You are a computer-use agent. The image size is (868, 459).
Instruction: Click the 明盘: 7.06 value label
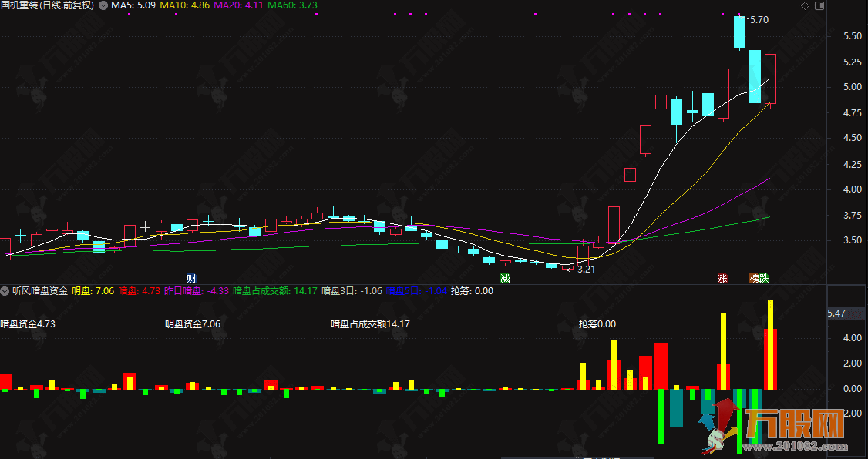point(93,291)
